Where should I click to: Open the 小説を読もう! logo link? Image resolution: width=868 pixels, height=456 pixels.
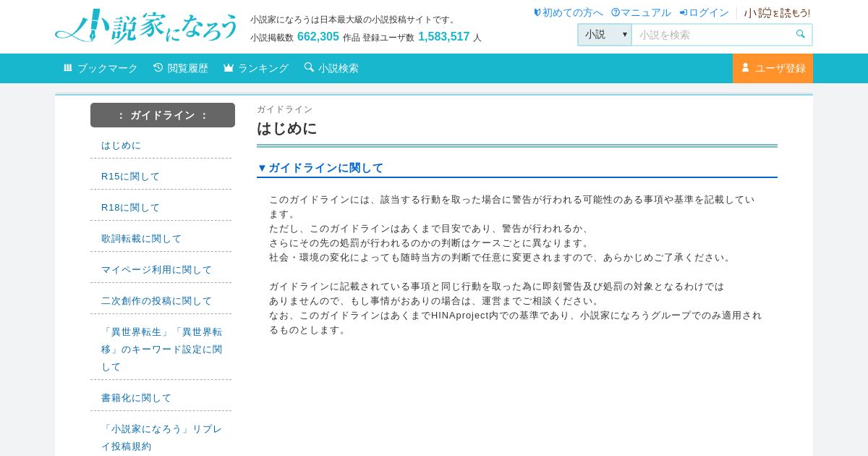[x=778, y=12]
